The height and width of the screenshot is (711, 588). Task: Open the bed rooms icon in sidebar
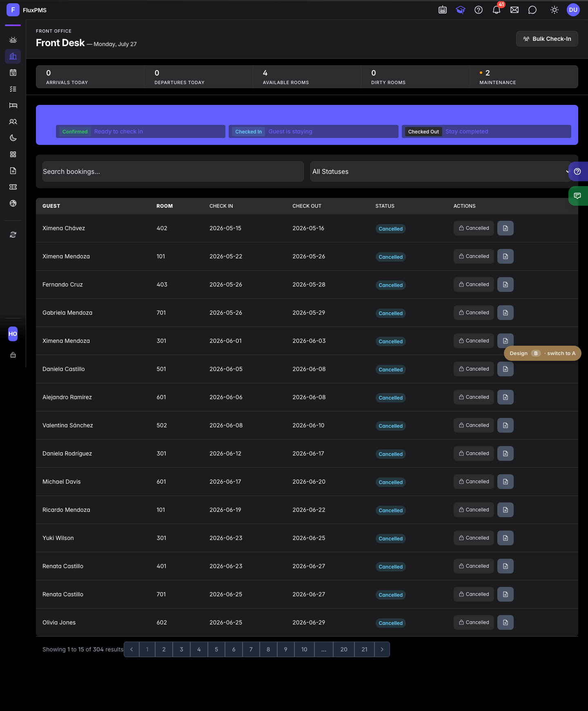click(x=13, y=105)
